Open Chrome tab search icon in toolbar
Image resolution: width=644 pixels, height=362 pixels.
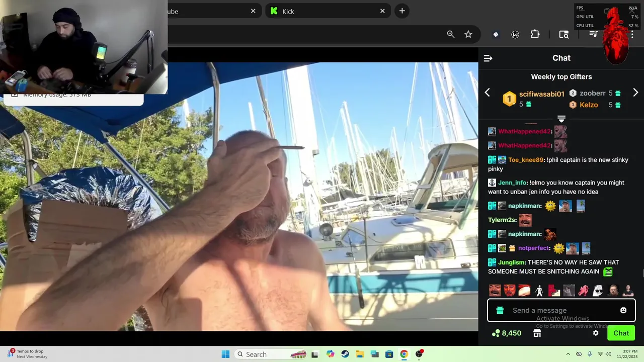(x=564, y=34)
